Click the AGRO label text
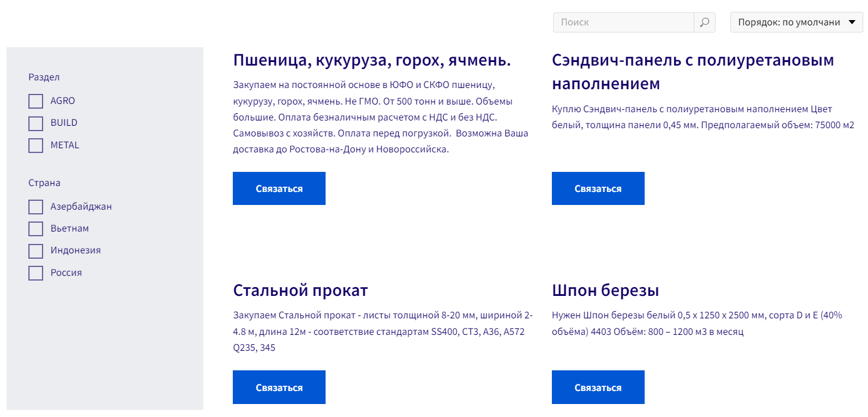 (x=63, y=101)
